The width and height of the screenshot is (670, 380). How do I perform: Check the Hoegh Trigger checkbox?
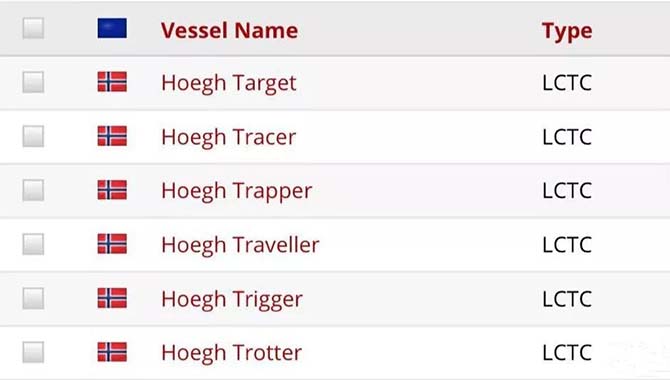coord(33,298)
